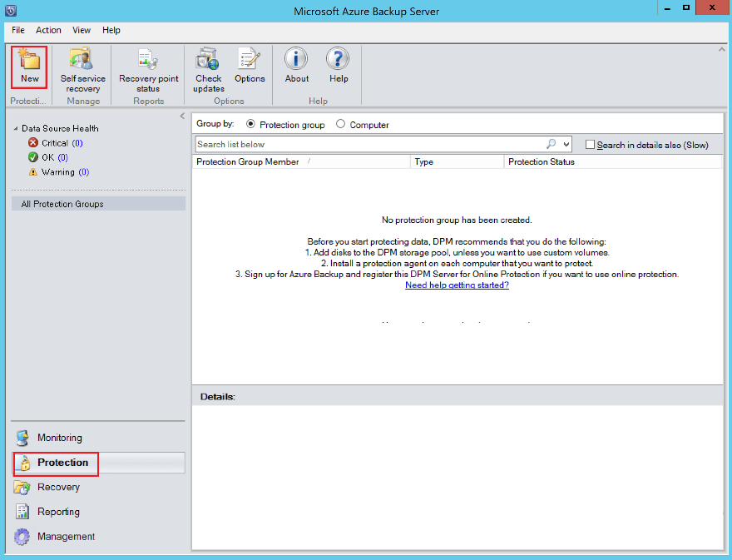The height and width of the screenshot is (560, 732).
Task: Click the Management gear icon
Action: [x=22, y=537]
